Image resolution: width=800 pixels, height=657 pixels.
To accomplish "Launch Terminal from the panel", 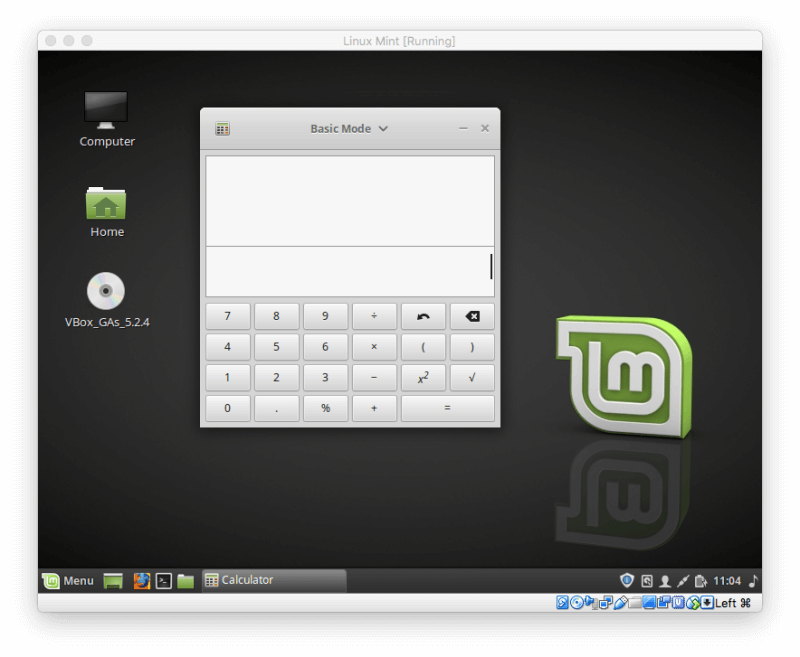I will click(164, 580).
